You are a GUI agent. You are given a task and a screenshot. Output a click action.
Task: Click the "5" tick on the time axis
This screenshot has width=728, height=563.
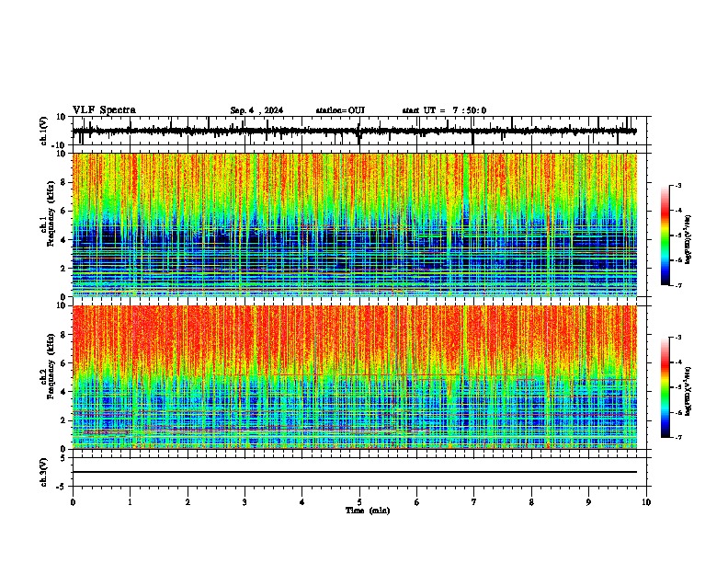point(359,502)
